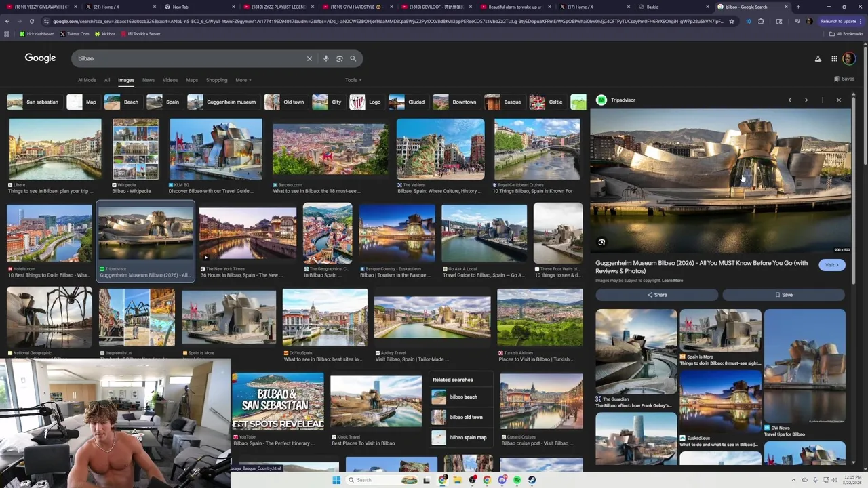Clear the bilbao search query with X
Screen dimensions: 868x488
[x=309, y=58]
